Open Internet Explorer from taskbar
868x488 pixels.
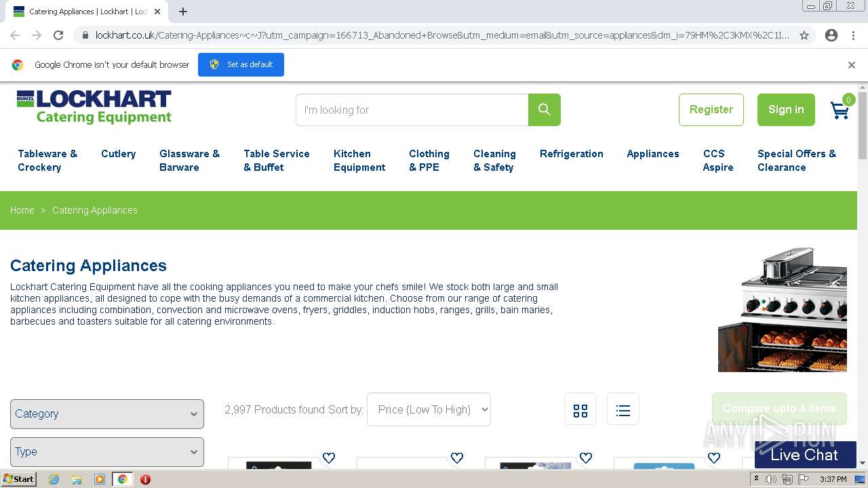pyautogui.click(x=54, y=479)
